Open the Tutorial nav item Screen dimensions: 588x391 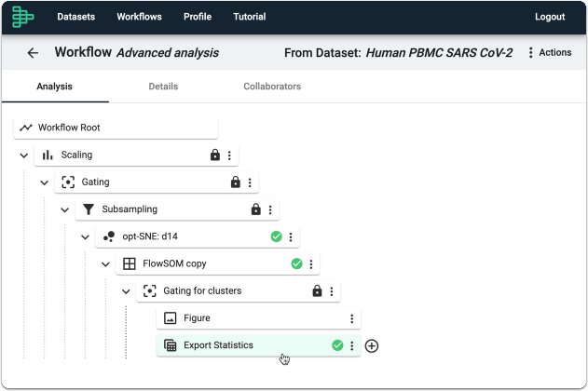point(250,17)
